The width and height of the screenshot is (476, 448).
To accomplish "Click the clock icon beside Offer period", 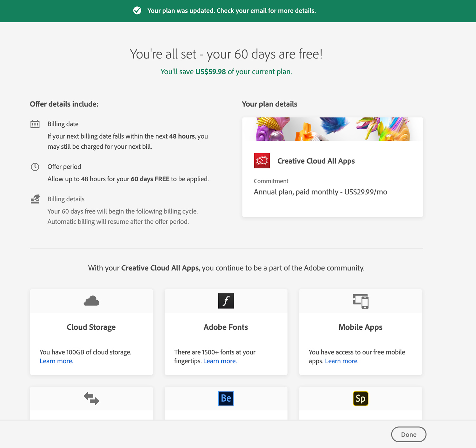I will 35,166.
